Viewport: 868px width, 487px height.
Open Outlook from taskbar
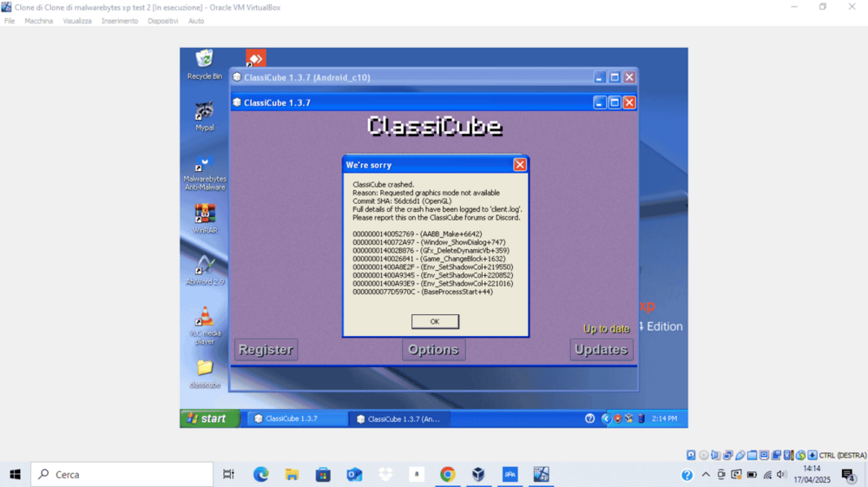pos(354,474)
